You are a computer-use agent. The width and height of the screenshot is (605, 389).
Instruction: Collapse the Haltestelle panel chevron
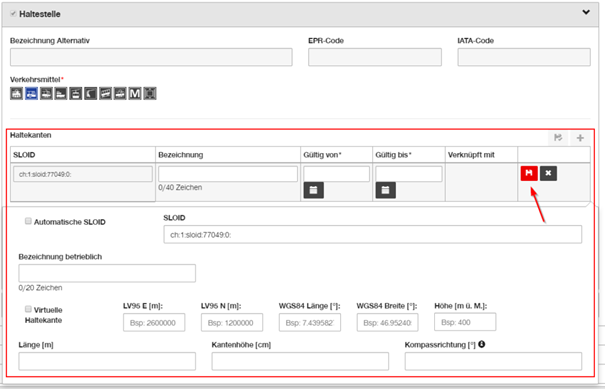click(x=586, y=12)
